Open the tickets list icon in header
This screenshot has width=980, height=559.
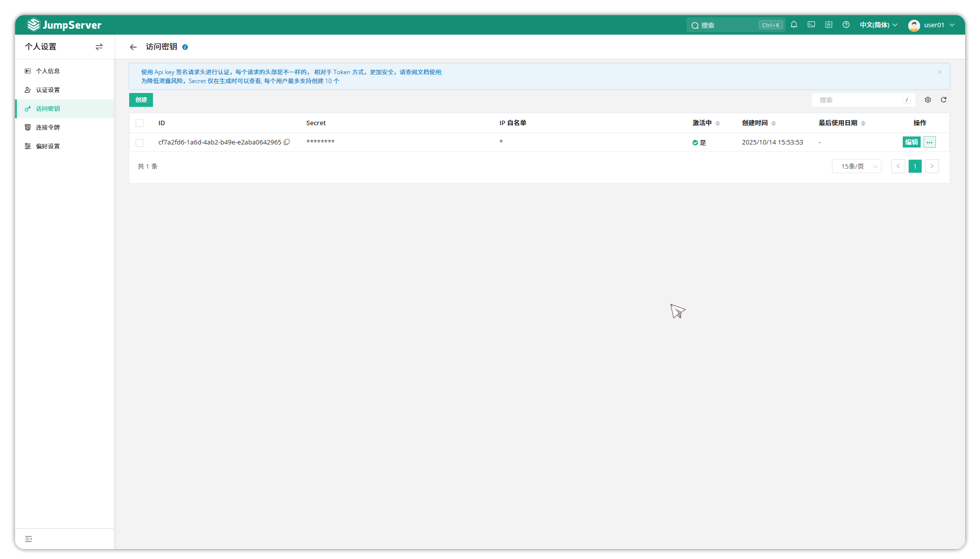(829, 25)
